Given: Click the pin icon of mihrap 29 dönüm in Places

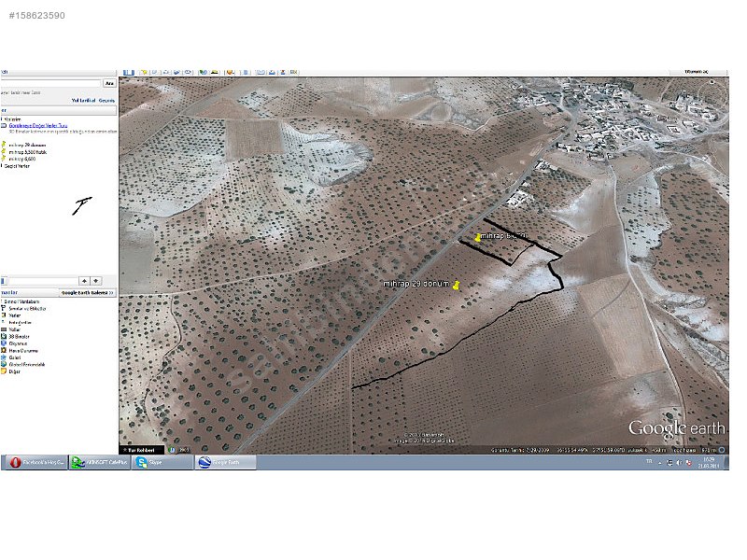Looking at the screenshot, I should point(4,145).
